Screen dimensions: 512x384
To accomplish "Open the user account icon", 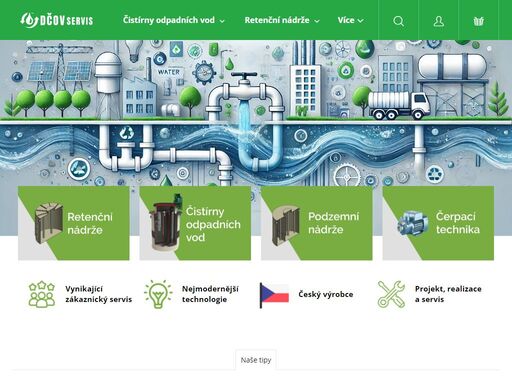I will [x=439, y=21].
